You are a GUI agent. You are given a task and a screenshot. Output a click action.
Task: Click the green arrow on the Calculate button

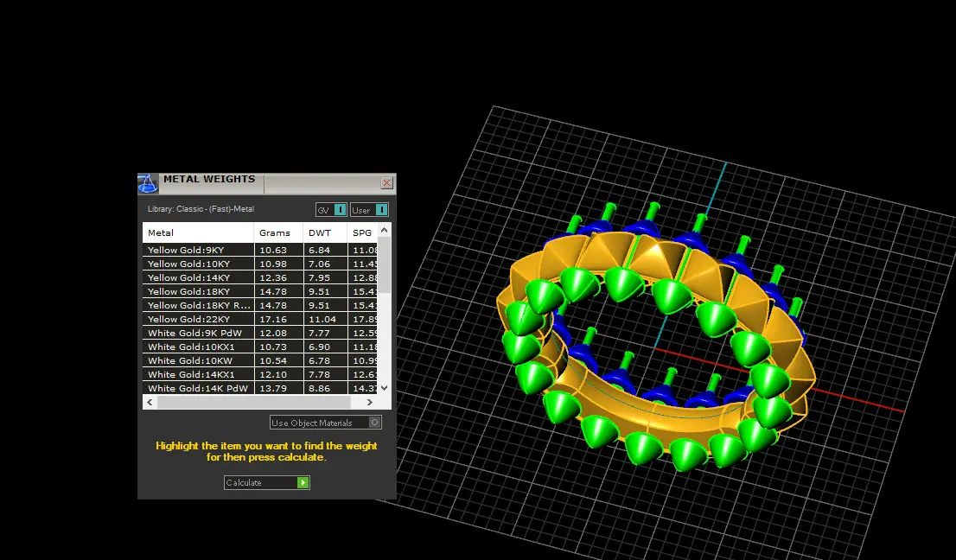(303, 482)
